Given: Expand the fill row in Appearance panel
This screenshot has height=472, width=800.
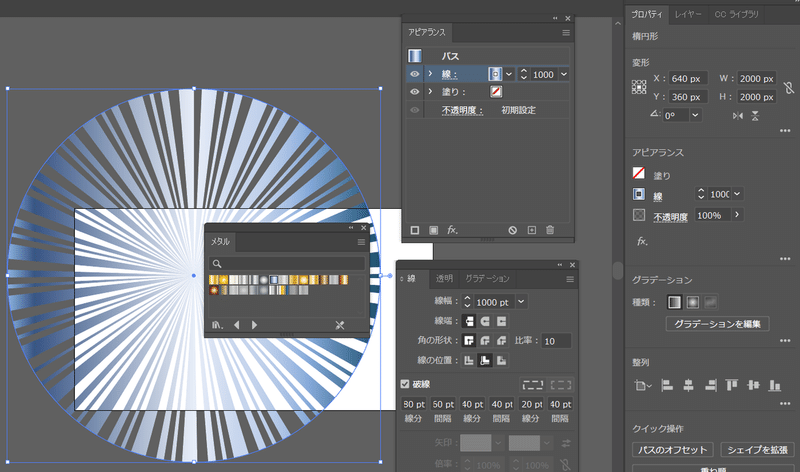Looking at the screenshot, I should pos(430,92).
